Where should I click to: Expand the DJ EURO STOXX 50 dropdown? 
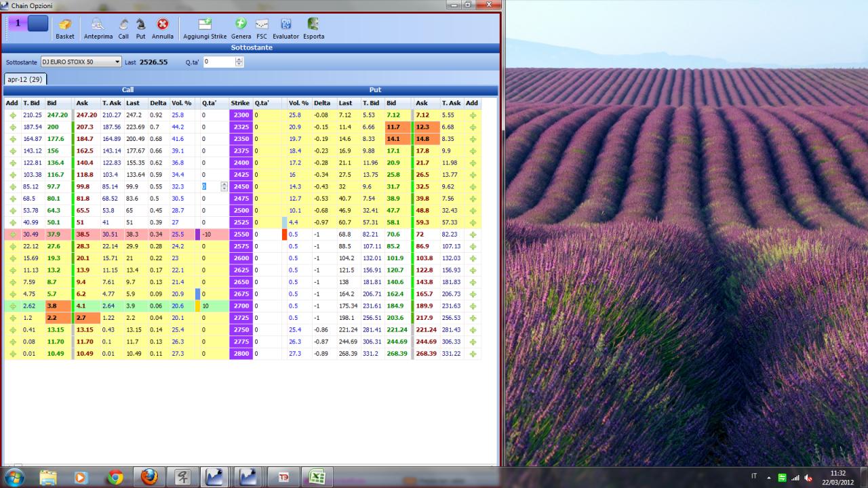click(117, 62)
